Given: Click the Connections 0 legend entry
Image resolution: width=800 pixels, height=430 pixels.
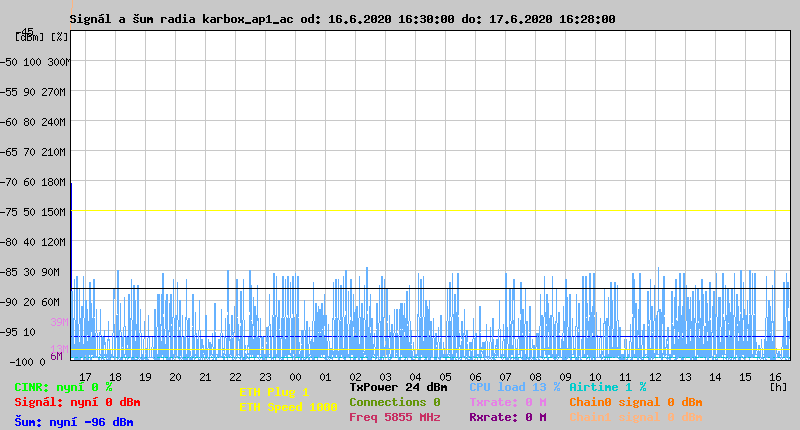Looking at the screenshot, I should pyautogui.click(x=394, y=402).
